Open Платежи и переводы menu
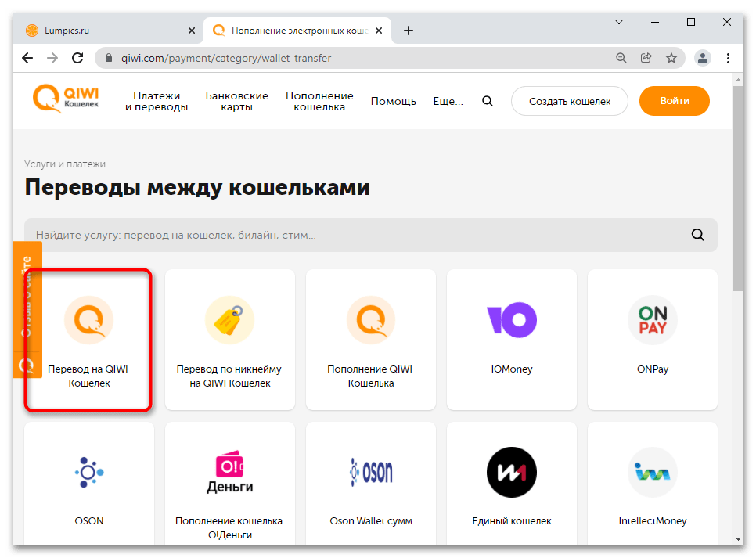Screen dimensions: 756x558 tap(157, 101)
